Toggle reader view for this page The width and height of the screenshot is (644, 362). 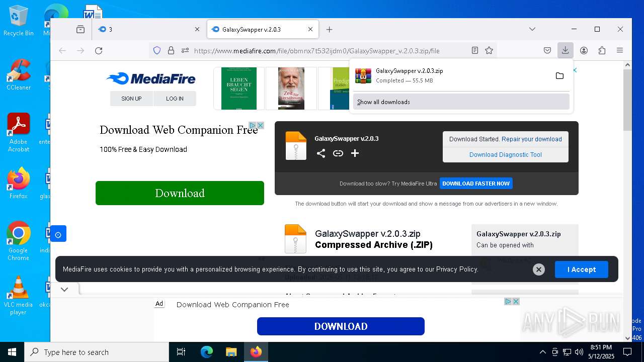[x=474, y=50]
